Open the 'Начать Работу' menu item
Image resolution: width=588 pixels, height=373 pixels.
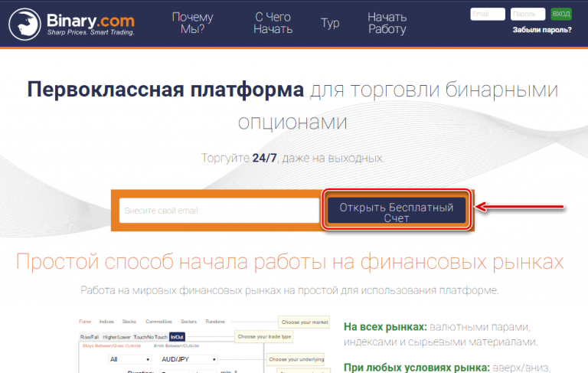pos(387,23)
